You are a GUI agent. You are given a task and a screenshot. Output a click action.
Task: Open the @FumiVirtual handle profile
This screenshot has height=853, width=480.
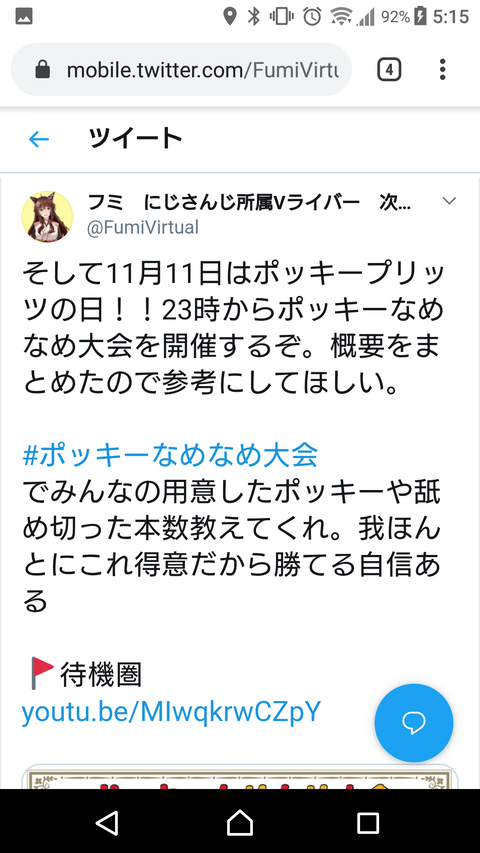143,227
